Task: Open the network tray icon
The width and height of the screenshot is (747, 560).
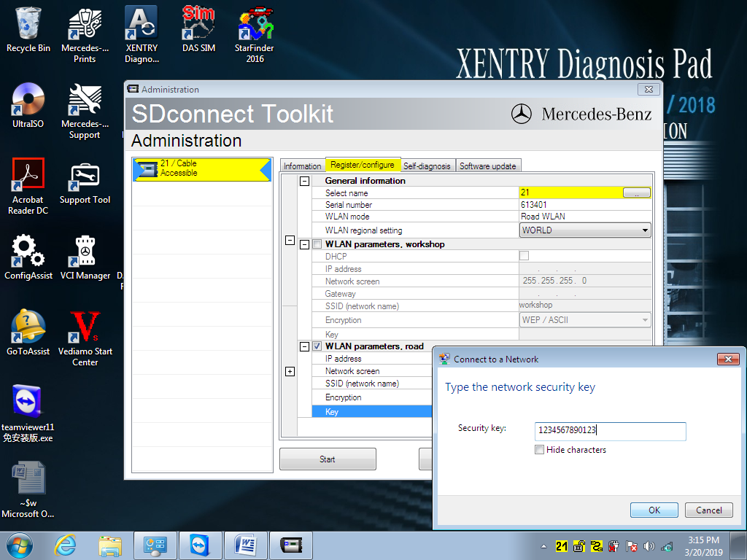Action: pyautogui.click(x=667, y=546)
